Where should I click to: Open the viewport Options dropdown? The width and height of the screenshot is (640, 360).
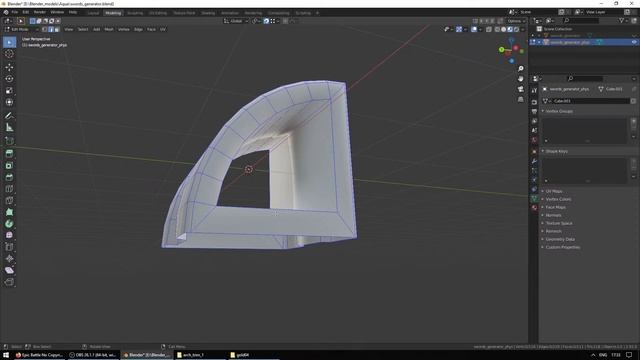pos(516,21)
